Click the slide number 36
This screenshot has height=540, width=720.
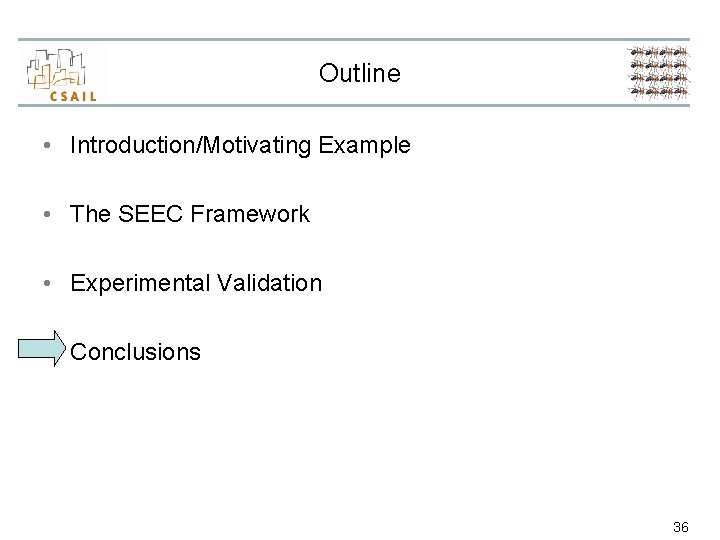pos(681,526)
